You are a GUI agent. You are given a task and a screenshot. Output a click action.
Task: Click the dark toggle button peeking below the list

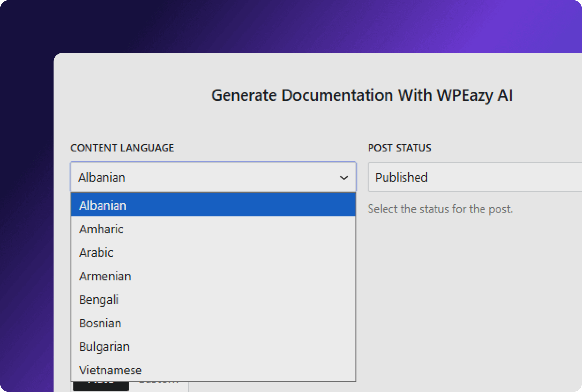click(101, 386)
